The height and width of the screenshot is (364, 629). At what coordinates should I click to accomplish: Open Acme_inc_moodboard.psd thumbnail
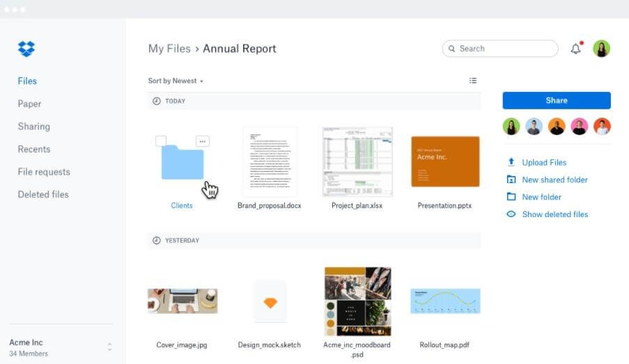tap(357, 301)
